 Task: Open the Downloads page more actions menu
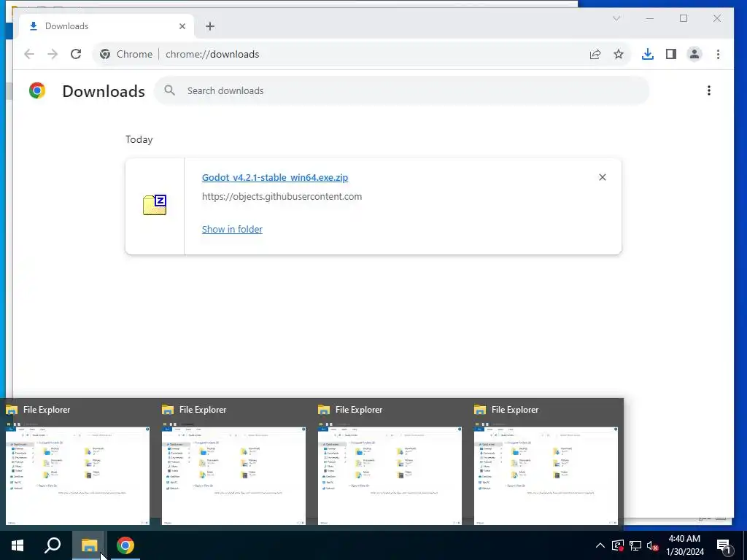[709, 90]
